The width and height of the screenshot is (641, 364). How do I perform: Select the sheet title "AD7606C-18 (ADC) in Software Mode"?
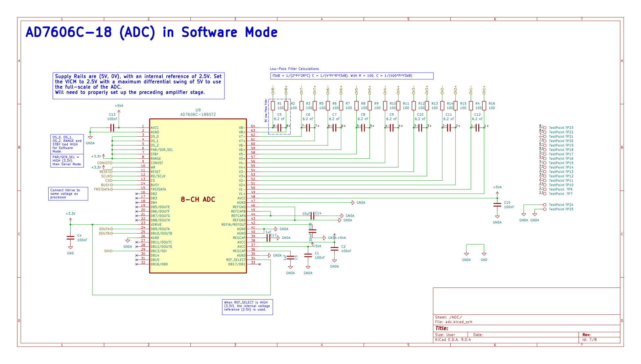coord(152,33)
